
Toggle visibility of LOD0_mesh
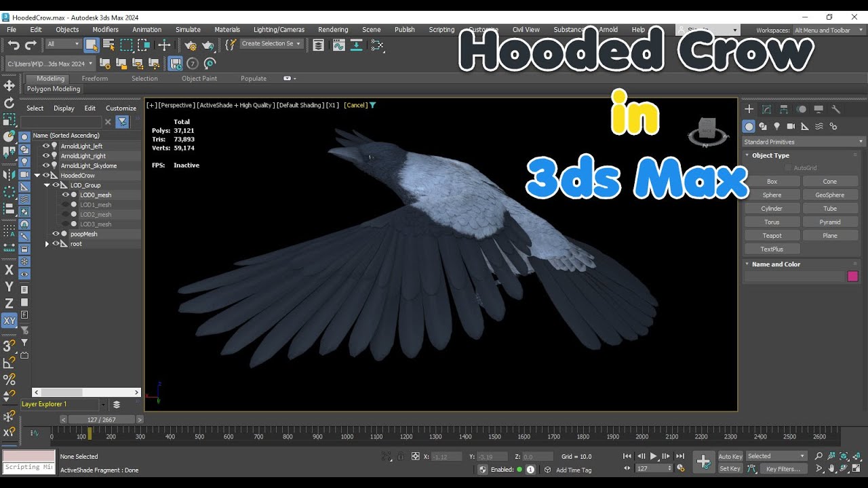point(66,195)
